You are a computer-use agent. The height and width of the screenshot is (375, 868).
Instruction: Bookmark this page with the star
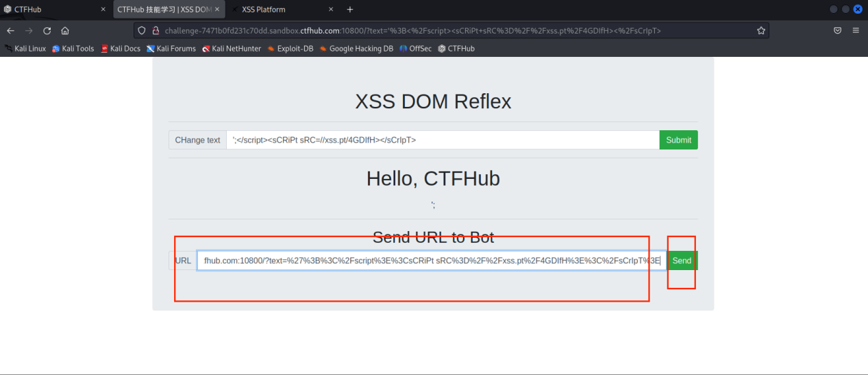point(760,31)
